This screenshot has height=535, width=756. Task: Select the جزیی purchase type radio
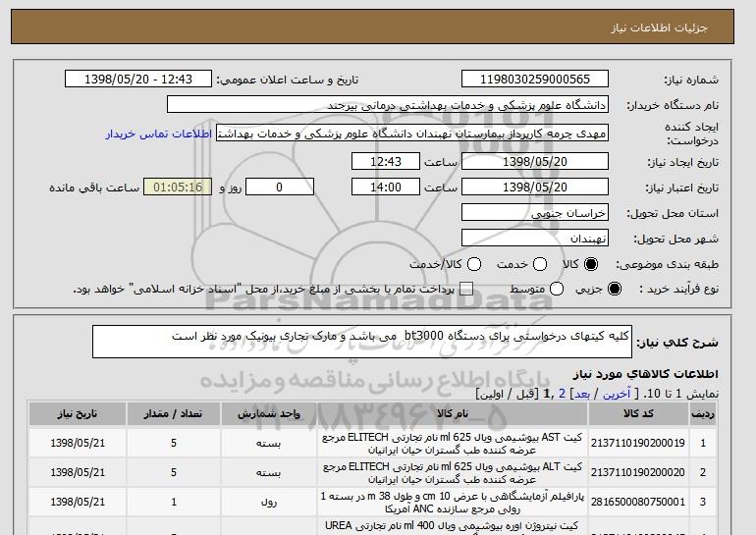coord(615,289)
